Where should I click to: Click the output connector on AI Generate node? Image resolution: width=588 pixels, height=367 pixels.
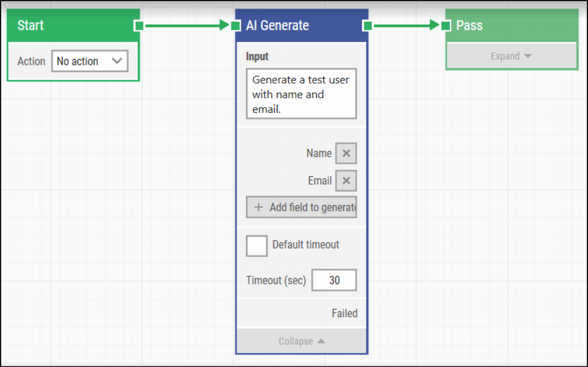[x=368, y=25]
